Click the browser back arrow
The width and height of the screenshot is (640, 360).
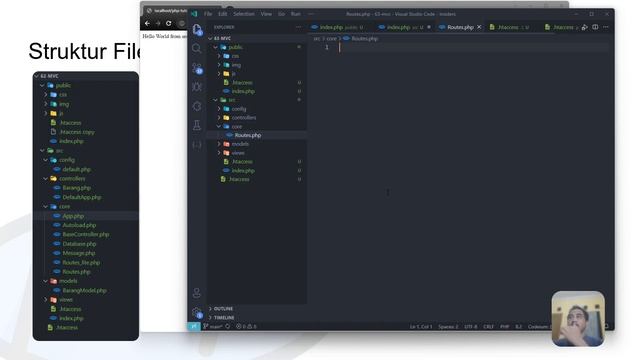point(147,23)
